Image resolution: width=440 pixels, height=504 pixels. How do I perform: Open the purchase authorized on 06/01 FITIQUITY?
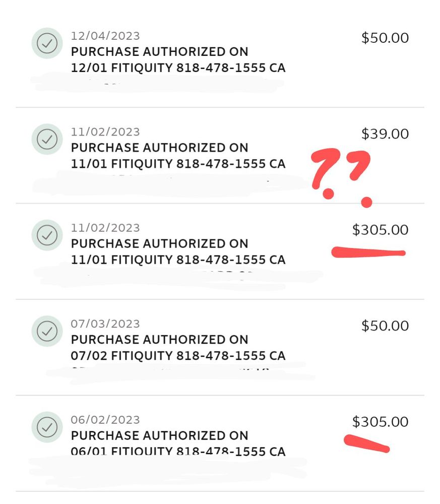coord(178,443)
